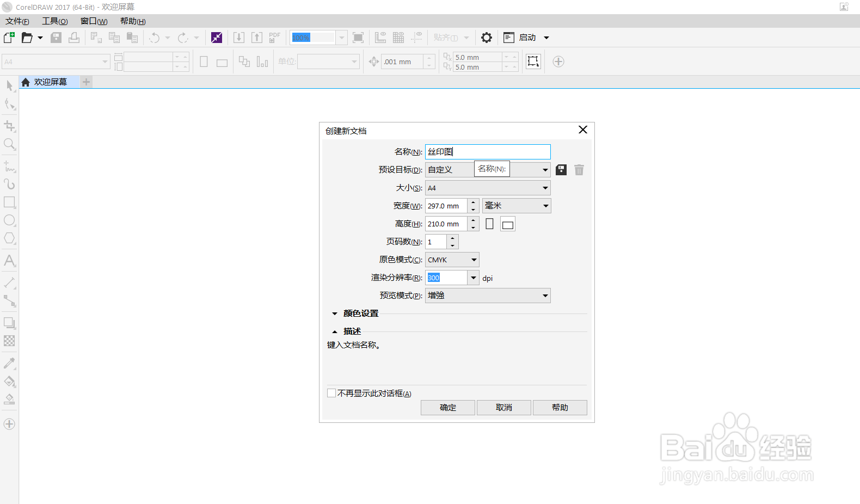Select the Polygon tool
The height and width of the screenshot is (504, 860).
(9, 238)
